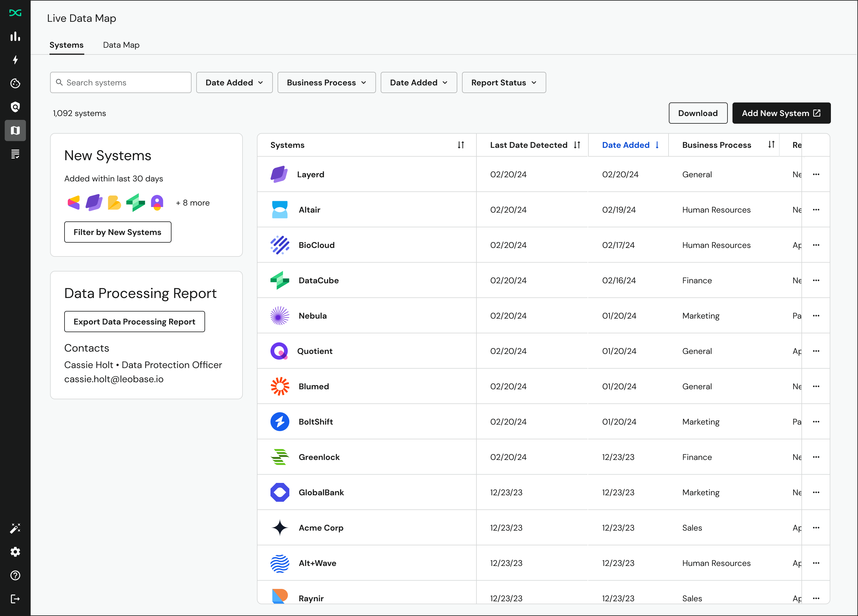Screen dimensions: 858x616
Task: Click the magic wand sidebar icon
Action: (15, 528)
